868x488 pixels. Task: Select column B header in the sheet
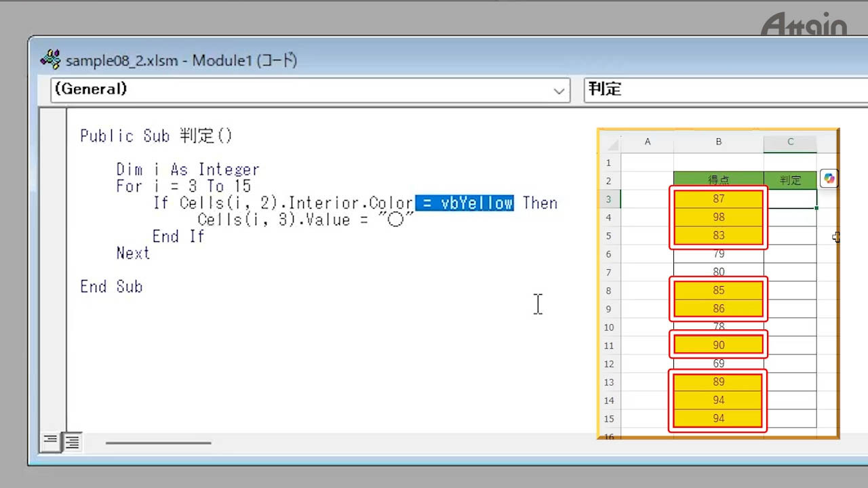point(718,142)
